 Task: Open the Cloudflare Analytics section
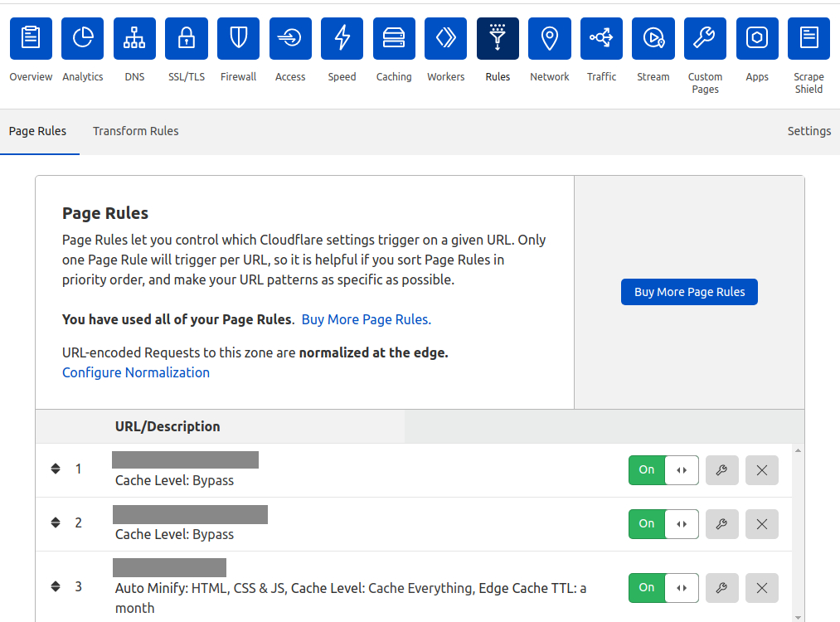(82, 38)
